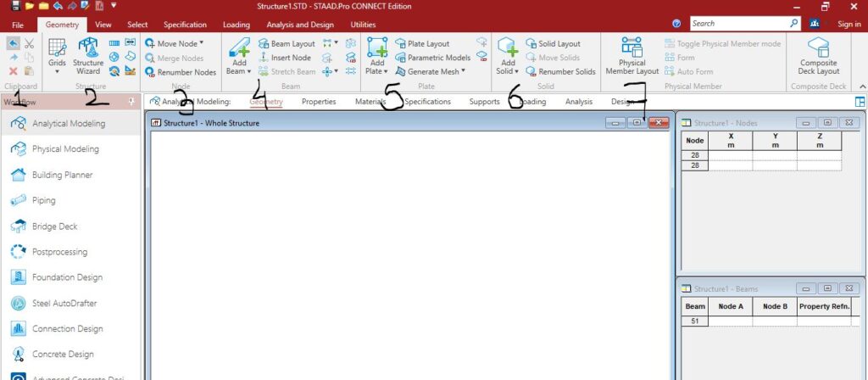868x380 pixels.
Task: Open Solid Layout tool
Action: click(x=553, y=44)
